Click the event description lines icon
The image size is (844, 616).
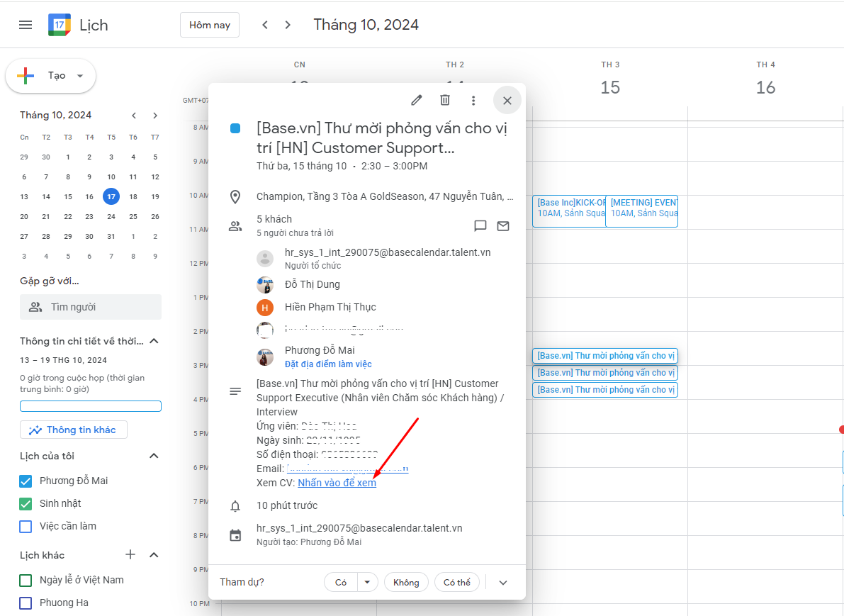(235, 391)
